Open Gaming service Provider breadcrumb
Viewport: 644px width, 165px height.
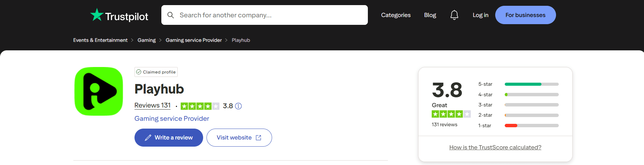tap(194, 40)
